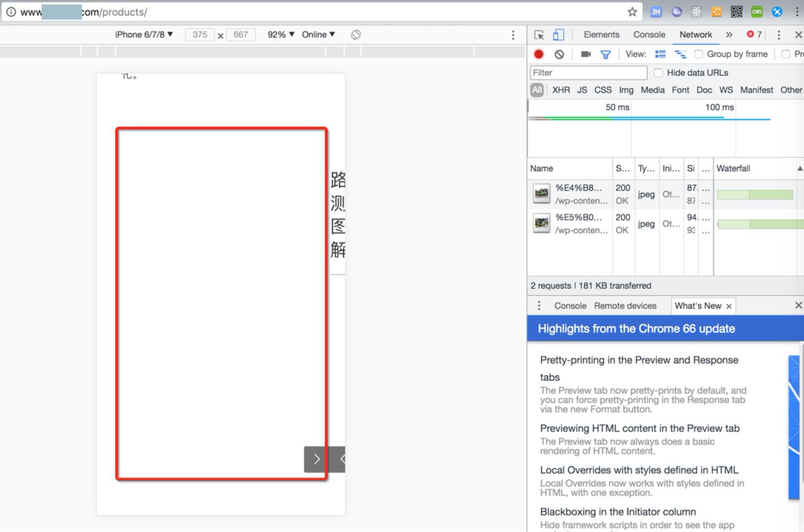
Task: Rotate the device viewport orientation
Action: [356, 35]
